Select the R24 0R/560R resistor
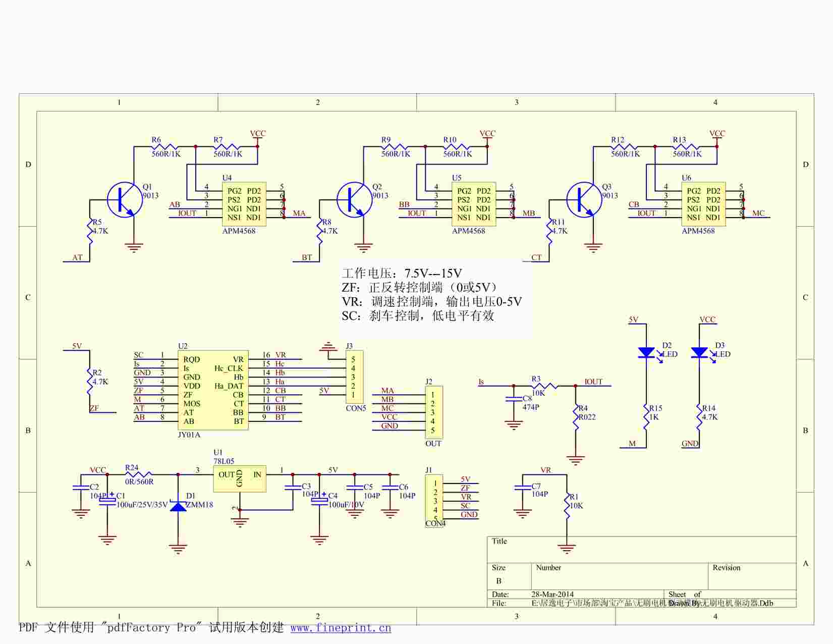This screenshot has width=833, height=644. tap(139, 474)
